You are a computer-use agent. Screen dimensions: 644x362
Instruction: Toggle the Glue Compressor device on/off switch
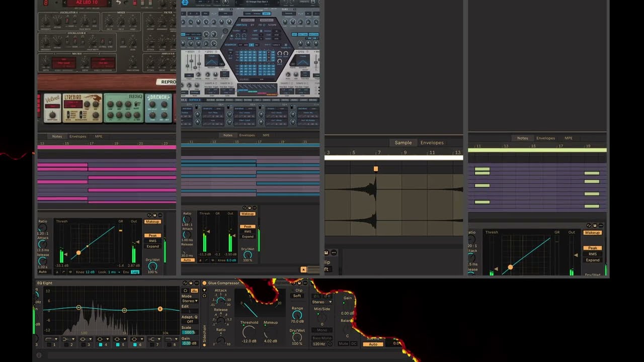(204, 283)
